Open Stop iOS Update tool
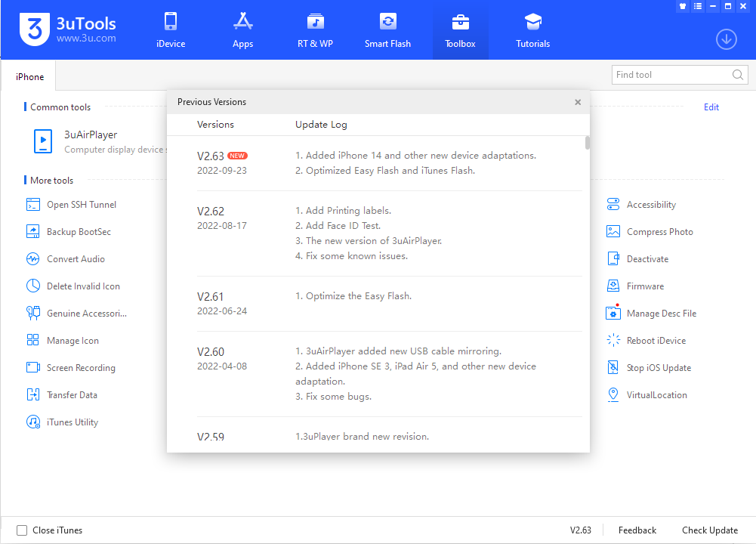Viewport: 756px width, 544px height. click(x=649, y=367)
